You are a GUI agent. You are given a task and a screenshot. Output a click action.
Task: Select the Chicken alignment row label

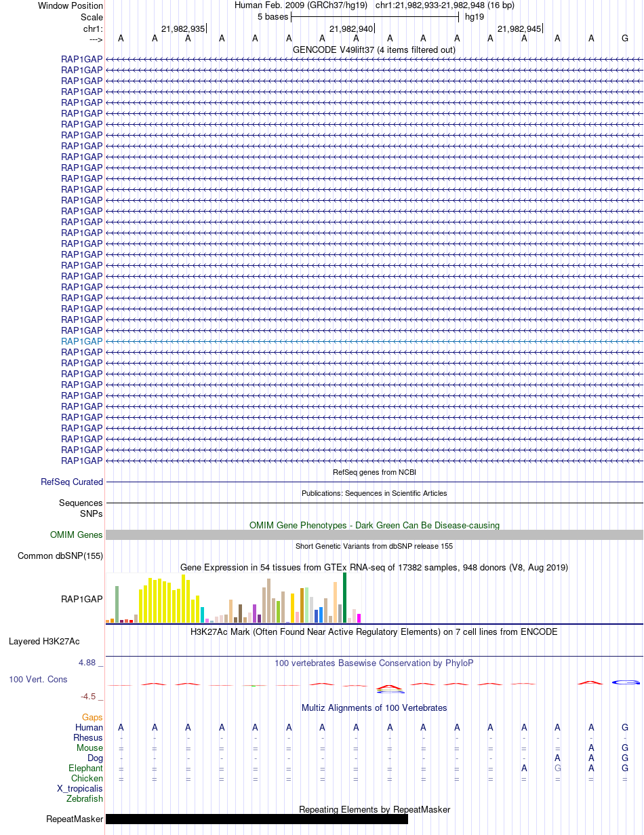(87, 778)
